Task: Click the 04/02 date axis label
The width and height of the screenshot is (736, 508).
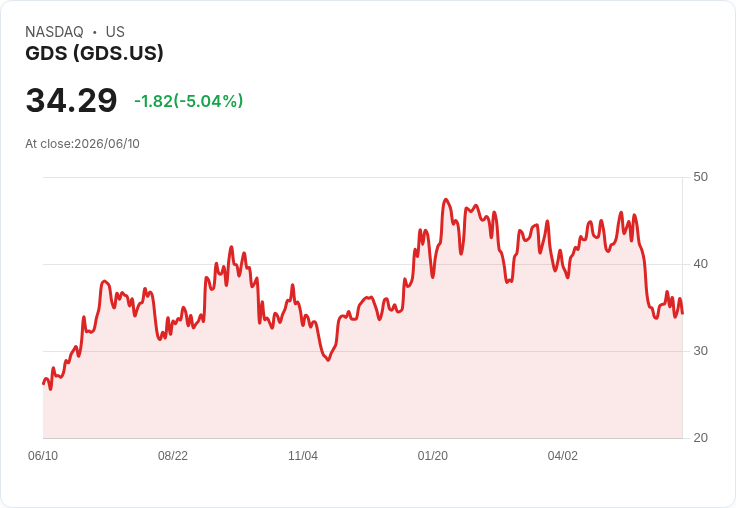Action: 563,456
